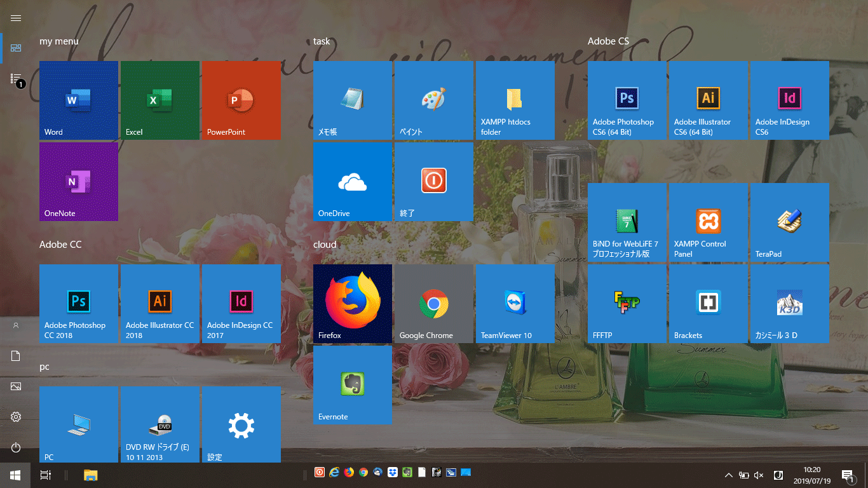Click the J input method tray icon
The image size is (868, 488).
click(x=778, y=475)
